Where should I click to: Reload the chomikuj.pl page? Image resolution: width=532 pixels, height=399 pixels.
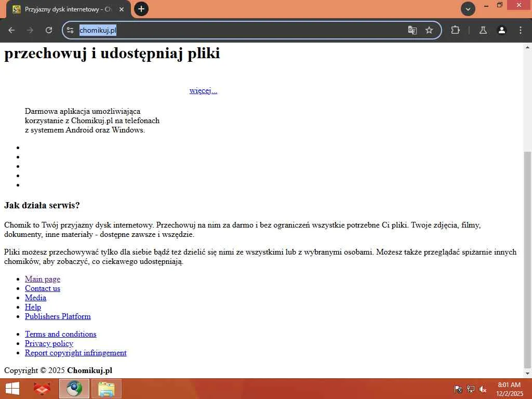coord(49,30)
